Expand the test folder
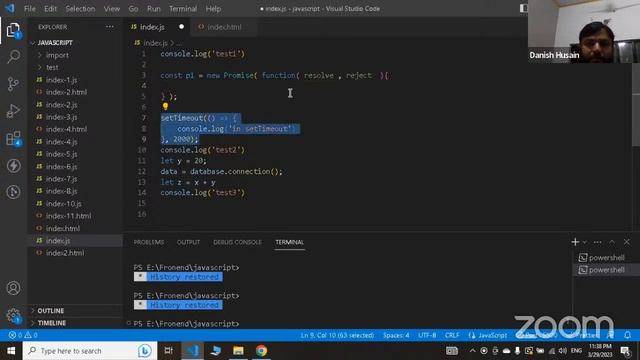The width and height of the screenshot is (640, 360). pos(52,67)
